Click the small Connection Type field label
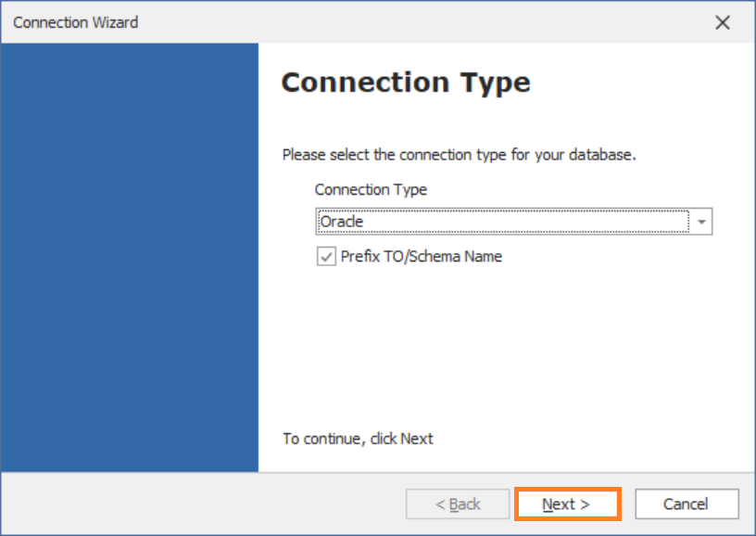Viewport: 756px width, 536px height. (371, 189)
